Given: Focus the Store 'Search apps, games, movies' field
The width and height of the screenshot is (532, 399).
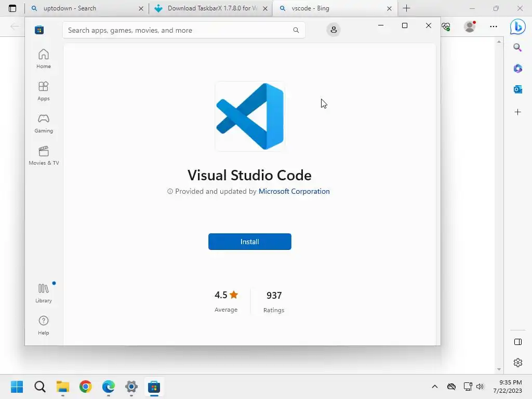Looking at the screenshot, I should point(183,30).
